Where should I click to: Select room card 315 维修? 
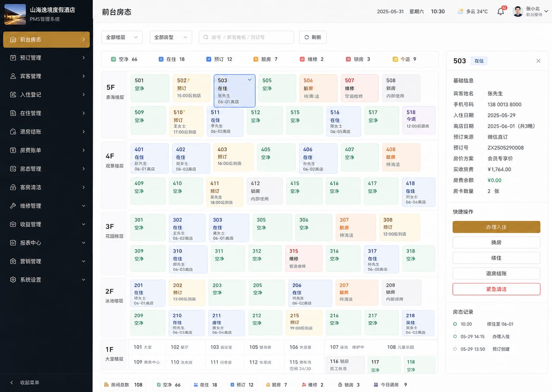pos(304,258)
